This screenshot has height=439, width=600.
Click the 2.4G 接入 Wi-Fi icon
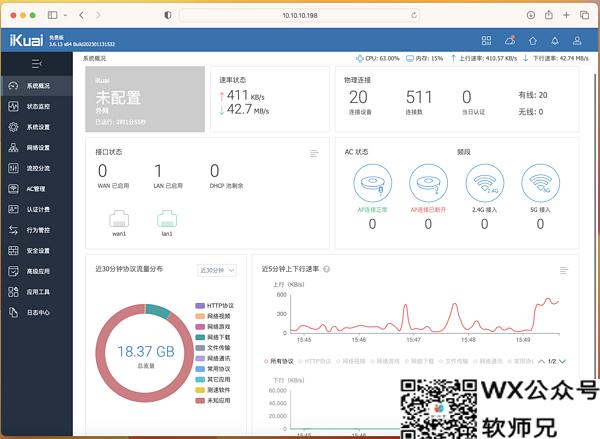[484, 185]
